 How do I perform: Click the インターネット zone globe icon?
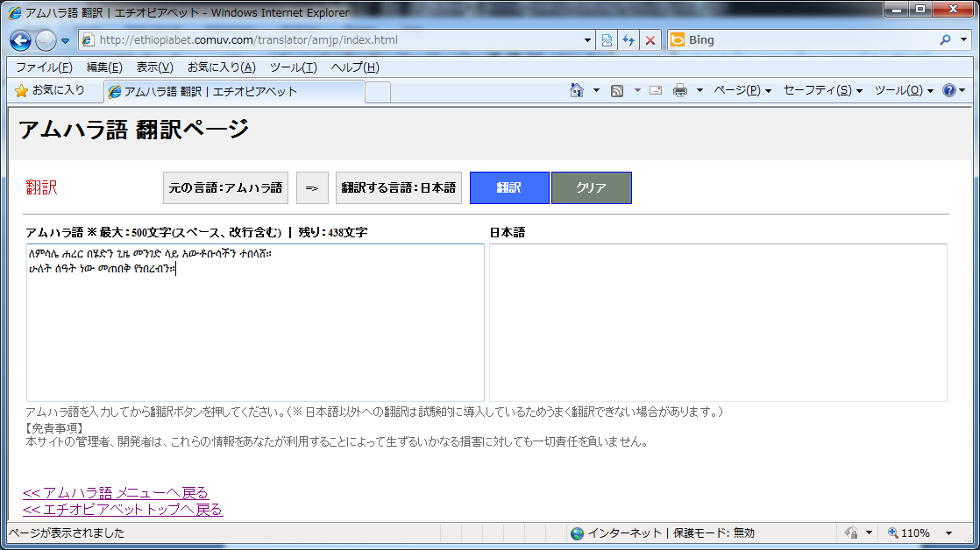click(578, 533)
